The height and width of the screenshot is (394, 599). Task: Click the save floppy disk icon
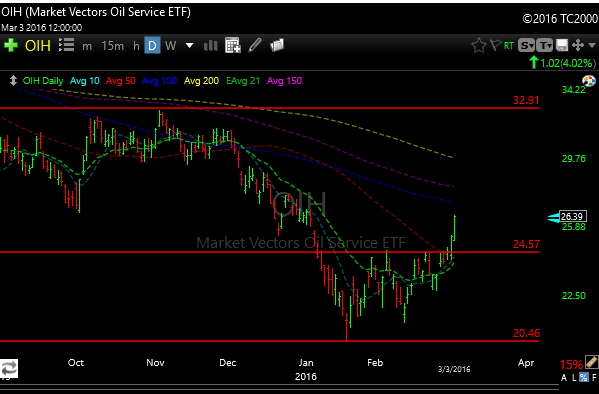tap(562, 45)
